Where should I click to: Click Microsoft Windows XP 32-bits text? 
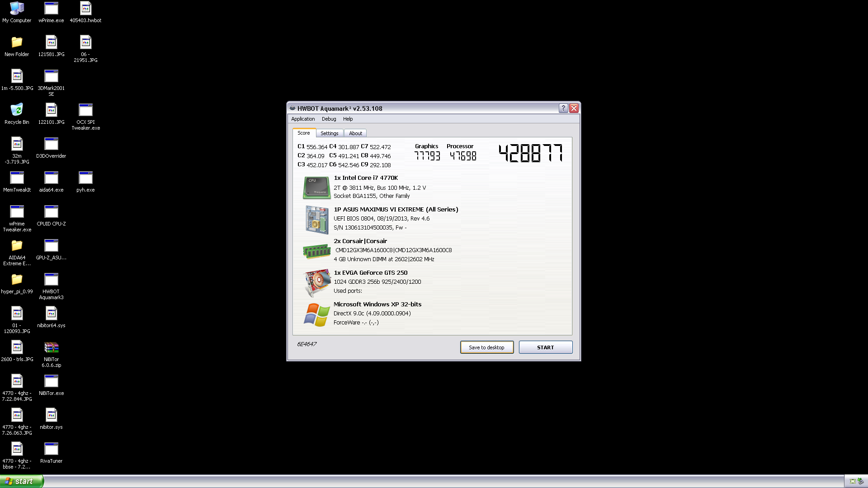[377, 305]
